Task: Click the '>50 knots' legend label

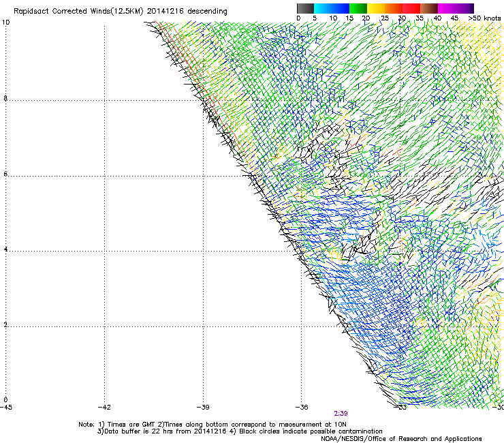Action: coord(484,18)
